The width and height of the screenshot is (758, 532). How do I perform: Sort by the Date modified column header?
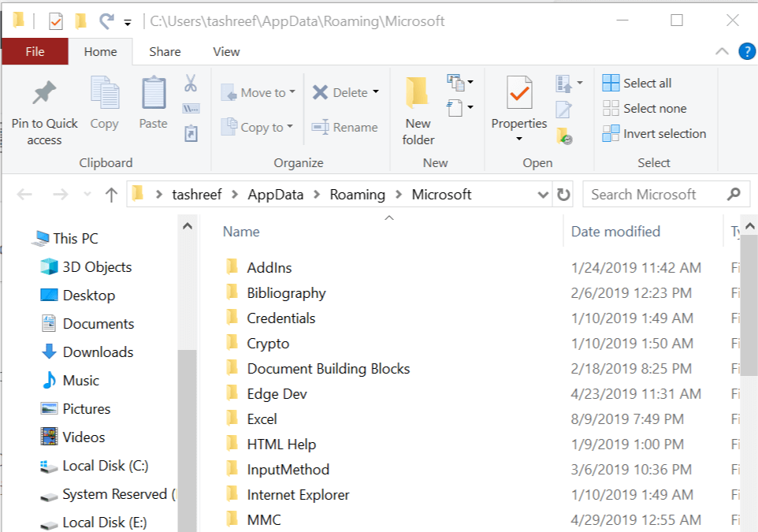(615, 232)
